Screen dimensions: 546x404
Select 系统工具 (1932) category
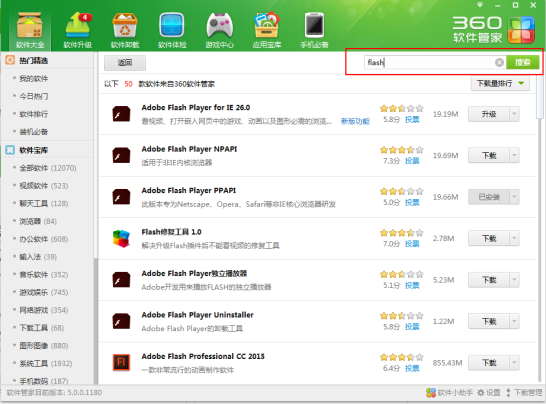pos(46,363)
